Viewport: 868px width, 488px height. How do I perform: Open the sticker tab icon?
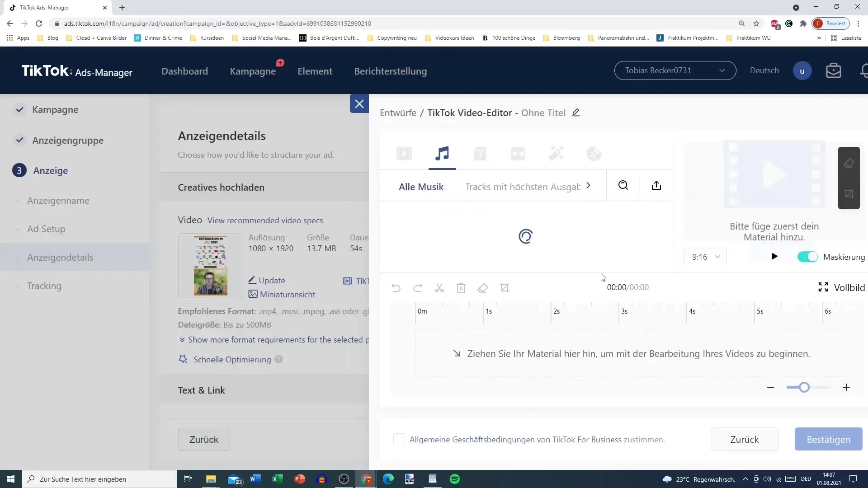(594, 154)
